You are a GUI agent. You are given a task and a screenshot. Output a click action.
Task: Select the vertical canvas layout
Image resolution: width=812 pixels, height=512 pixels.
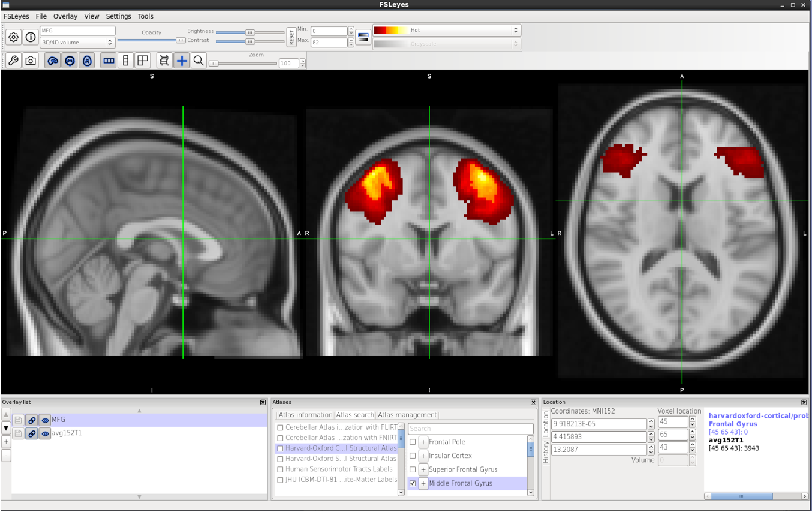pyautogui.click(x=125, y=61)
